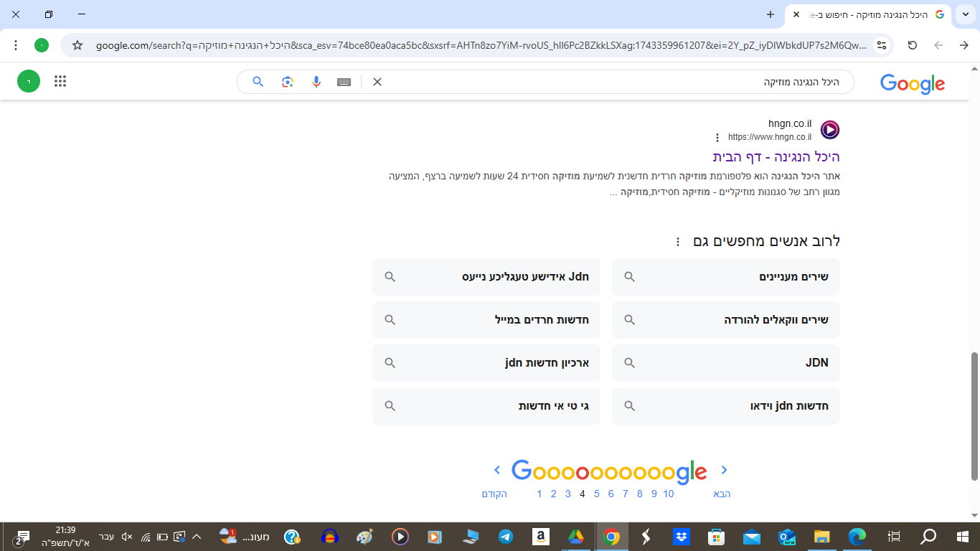980x551 pixels.
Task: Open Audacity from the taskbar
Action: click(329, 535)
